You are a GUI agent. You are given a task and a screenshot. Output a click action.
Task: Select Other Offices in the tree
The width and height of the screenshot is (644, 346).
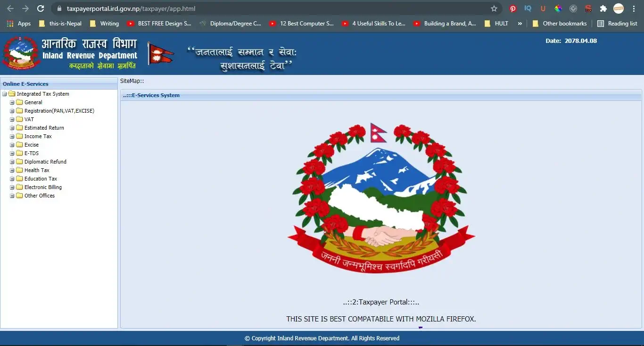pyautogui.click(x=40, y=196)
